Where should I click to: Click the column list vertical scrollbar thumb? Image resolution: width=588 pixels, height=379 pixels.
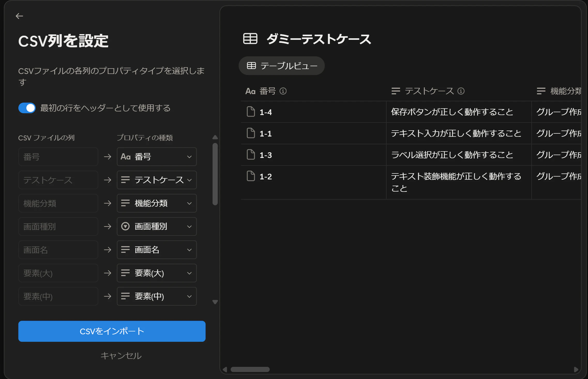click(x=215, y=174)
